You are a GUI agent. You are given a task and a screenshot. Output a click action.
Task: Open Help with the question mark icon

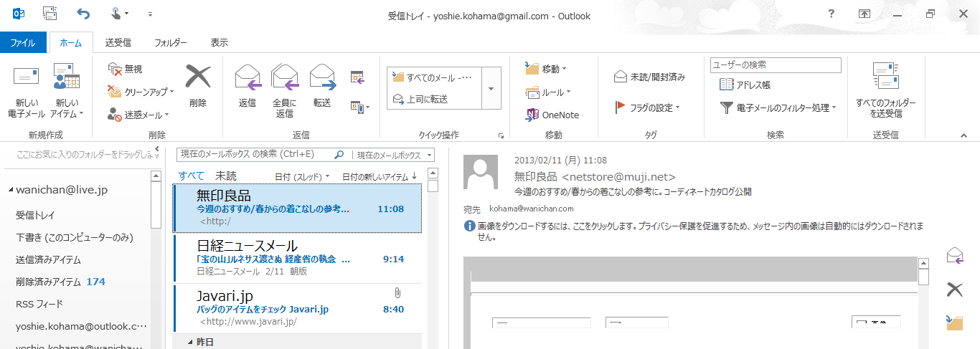(x=831, y=14)
